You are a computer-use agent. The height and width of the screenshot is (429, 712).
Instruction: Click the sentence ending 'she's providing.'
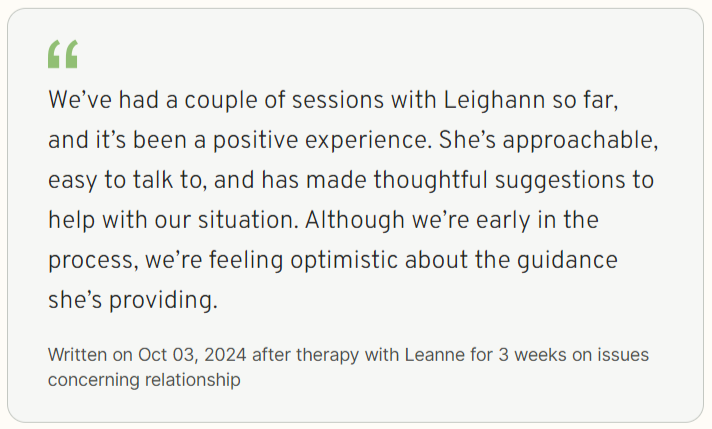pos(133,300)
